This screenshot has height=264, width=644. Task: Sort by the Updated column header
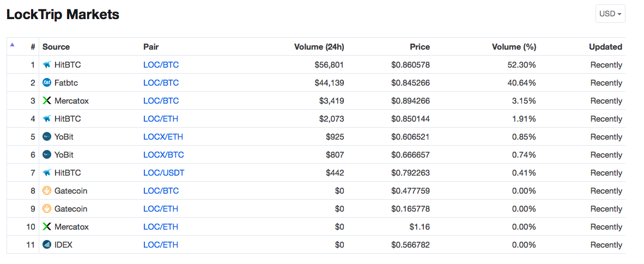coord(606,47)
